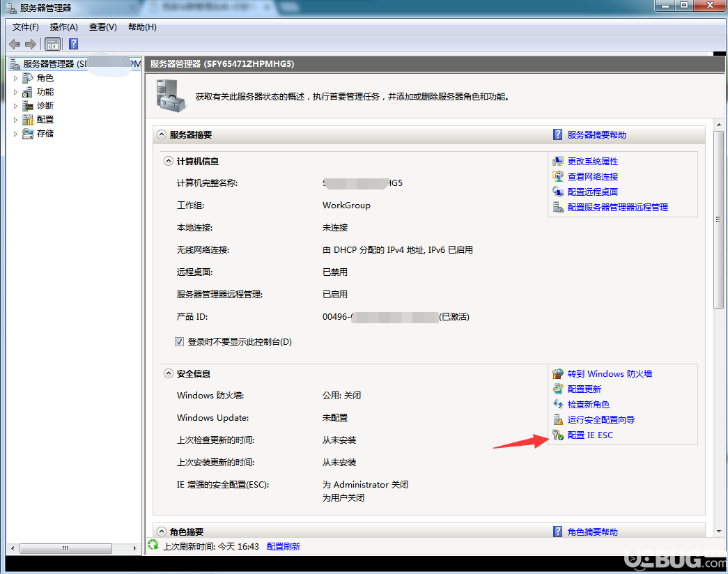This screenshot has height=574, width=728.
Task: Expand the 诊断 tree node
Action: (15, 106)
